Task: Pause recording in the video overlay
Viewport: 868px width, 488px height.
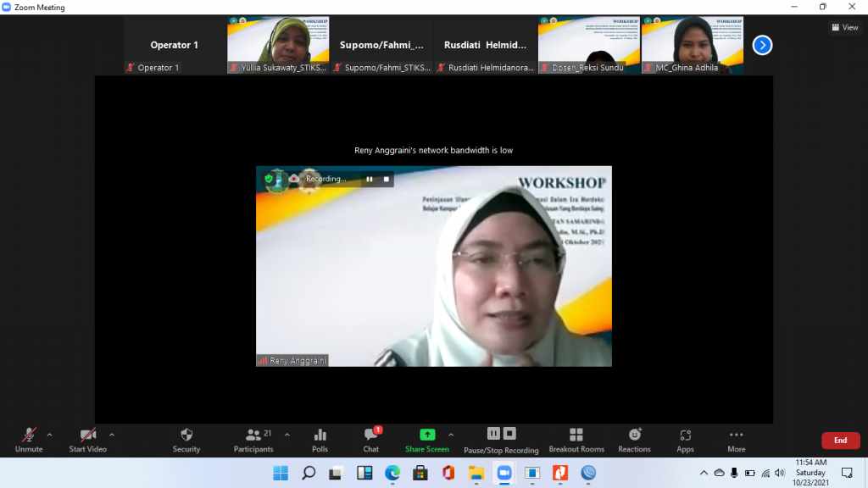Action: 370,179
